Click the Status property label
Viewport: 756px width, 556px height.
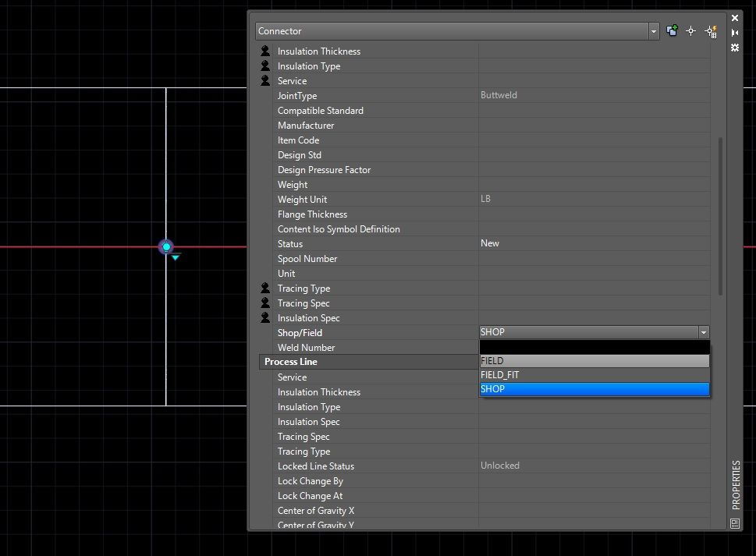click(290, 244)
